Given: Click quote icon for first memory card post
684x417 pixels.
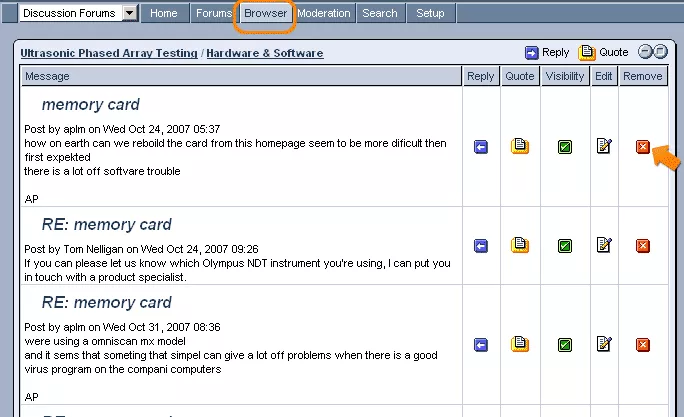Looking at the screenshot, I should pos(520,147).
